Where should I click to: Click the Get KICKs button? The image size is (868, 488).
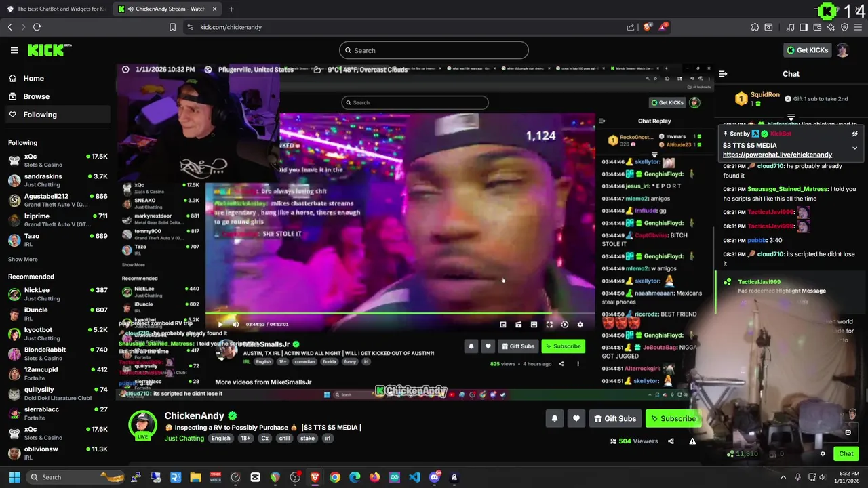pos(807,50)
